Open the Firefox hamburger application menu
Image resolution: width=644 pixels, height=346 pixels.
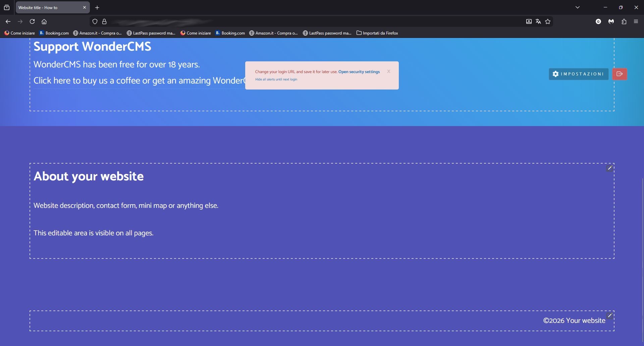click(636, 22)
